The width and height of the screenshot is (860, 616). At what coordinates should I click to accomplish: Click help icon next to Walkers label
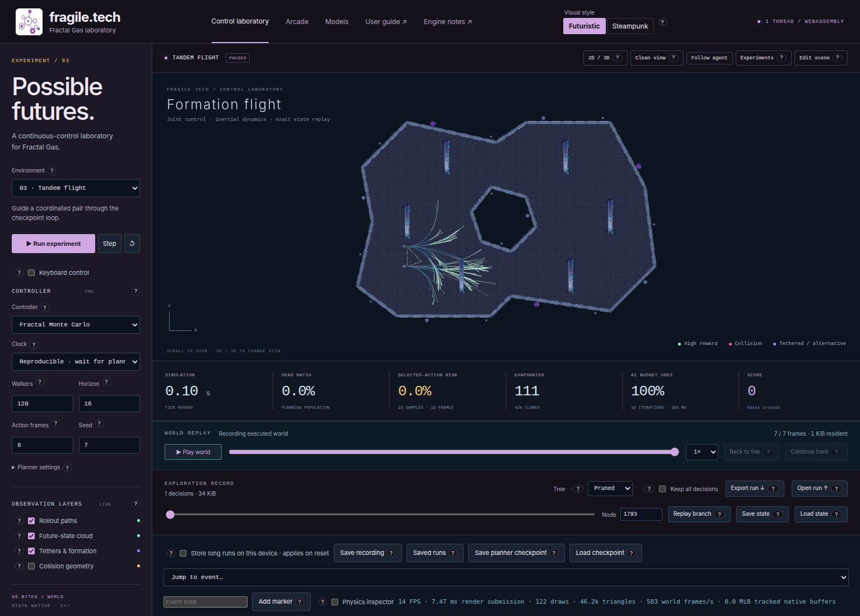tap(40, 382)
